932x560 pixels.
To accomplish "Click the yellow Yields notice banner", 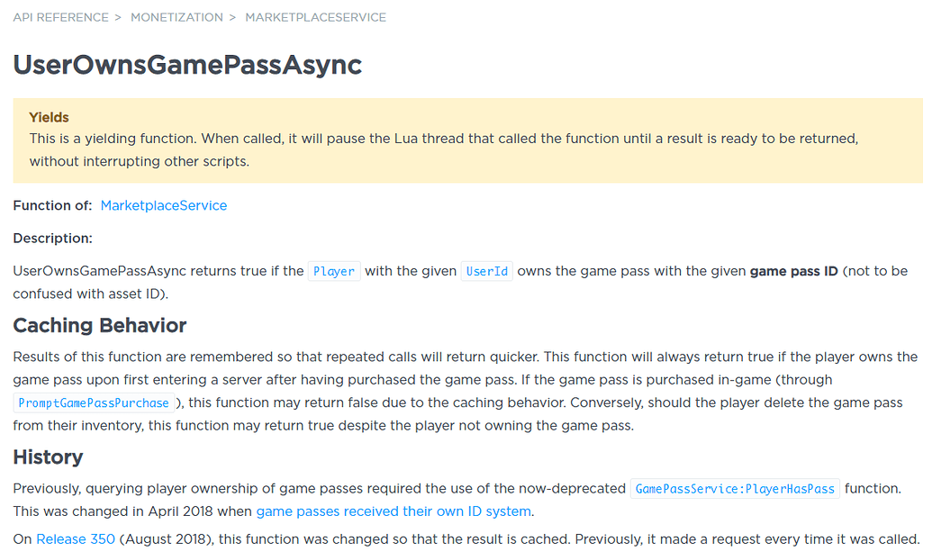I will tap(466, 138).
